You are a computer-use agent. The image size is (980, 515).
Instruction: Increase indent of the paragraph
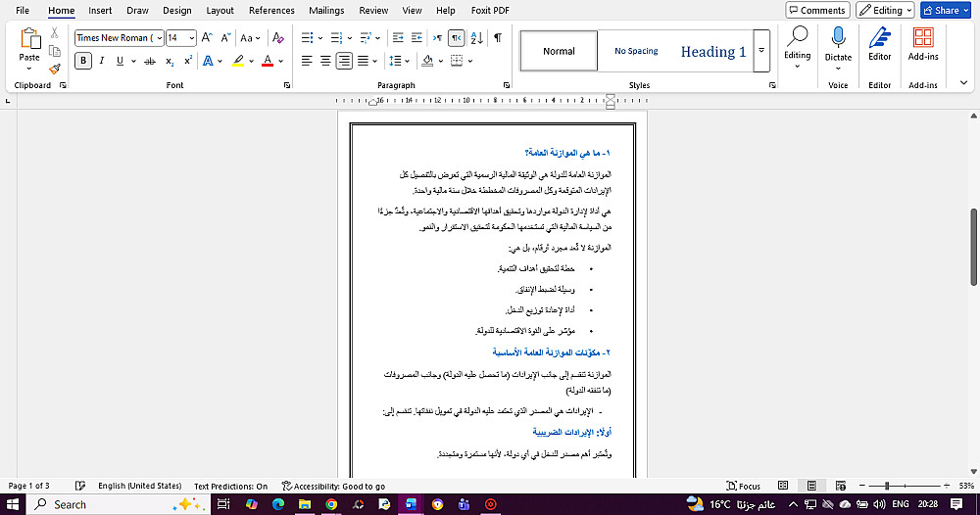(416, 38)
